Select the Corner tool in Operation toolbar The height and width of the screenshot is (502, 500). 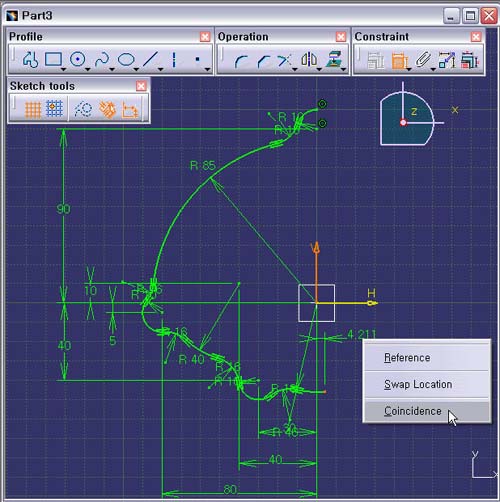241,61
